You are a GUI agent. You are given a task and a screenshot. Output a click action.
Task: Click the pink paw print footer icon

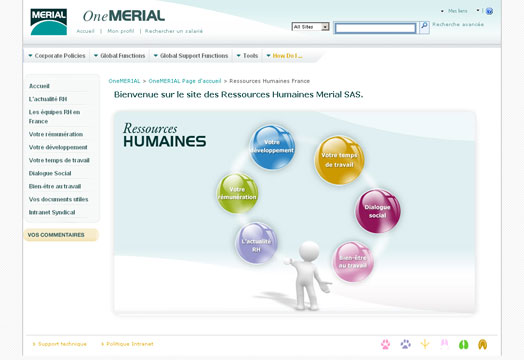(385, 344)
